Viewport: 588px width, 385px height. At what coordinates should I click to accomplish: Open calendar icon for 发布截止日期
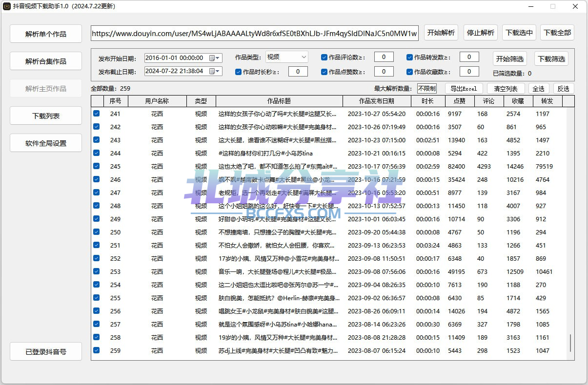coord(215,71)
